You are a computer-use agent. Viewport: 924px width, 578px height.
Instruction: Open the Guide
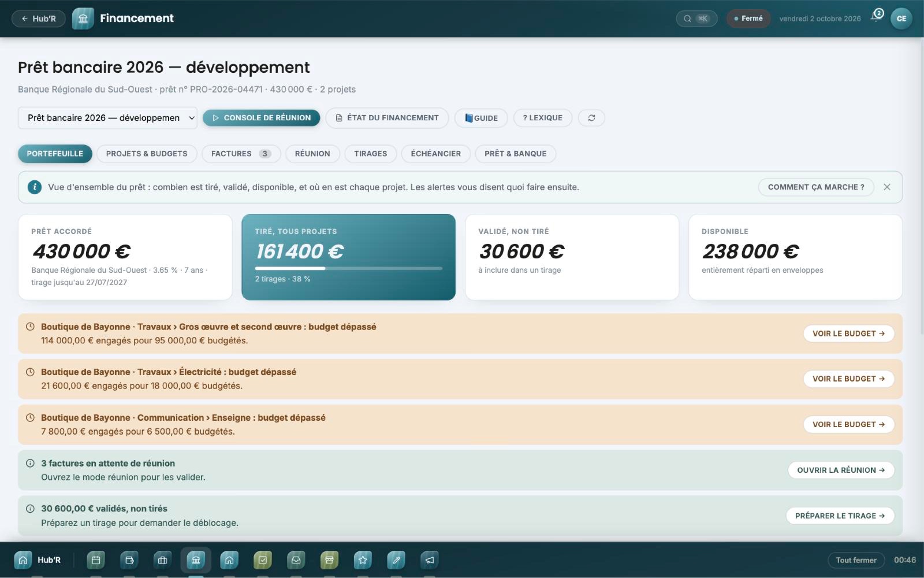point(481,118)
